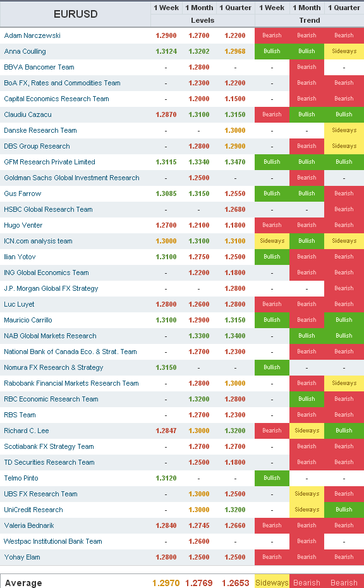
Task: Select Luc Luyet name
Action: [x=19, y=304]
